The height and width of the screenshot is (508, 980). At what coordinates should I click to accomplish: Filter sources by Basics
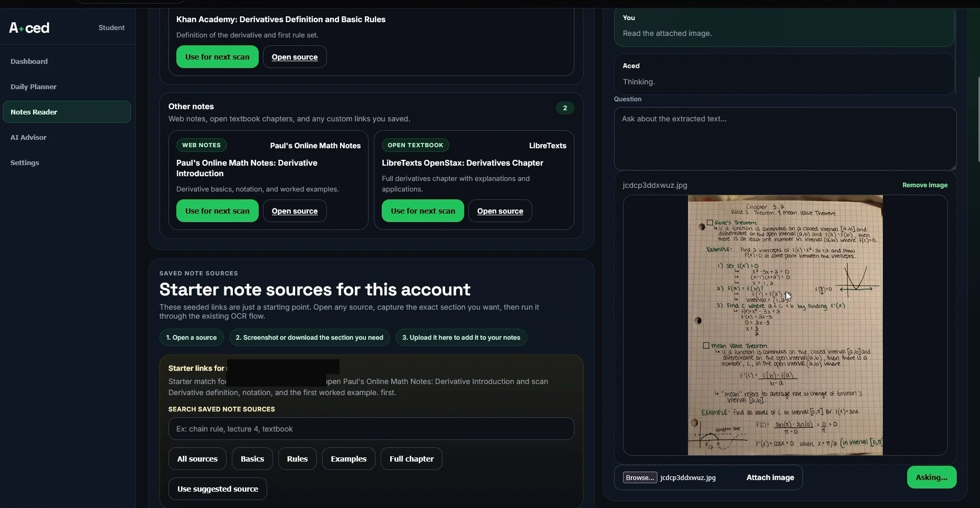click(252, 459)
